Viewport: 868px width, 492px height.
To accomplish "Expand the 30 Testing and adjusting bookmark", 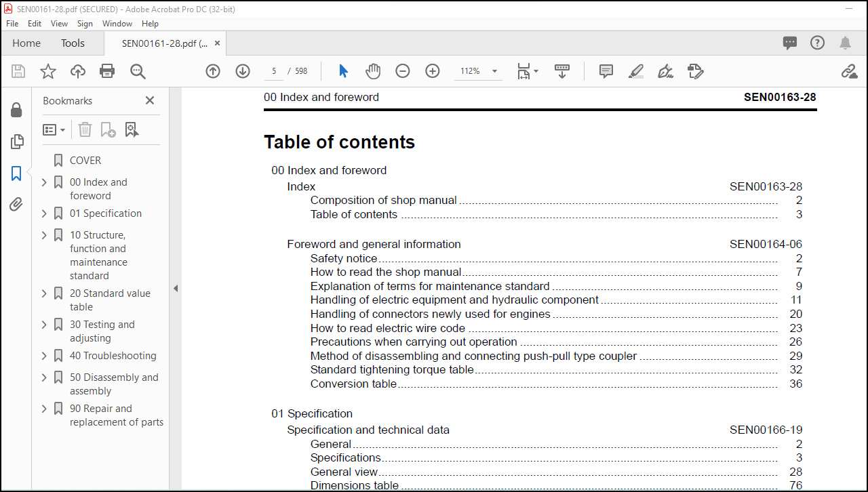I will (x=44, y=325).
